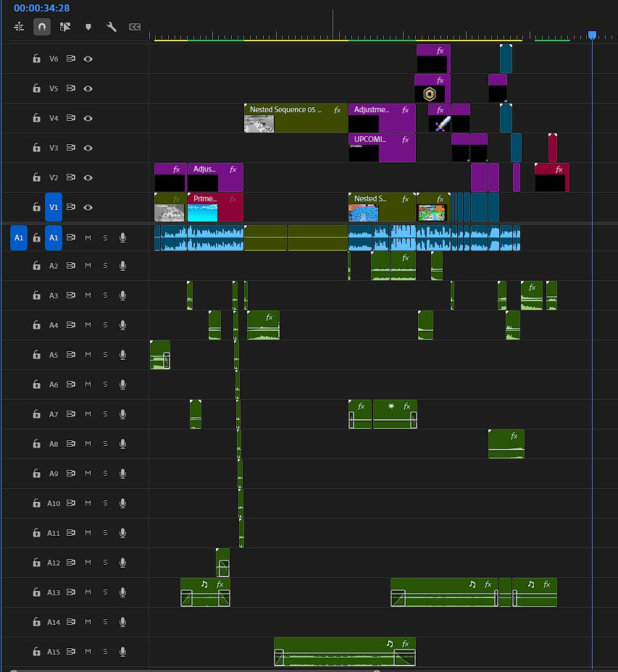Toggle lock on track A15
Image resolution: width=618 pixels, height=672 pixels.
click(x=37, y=652)
